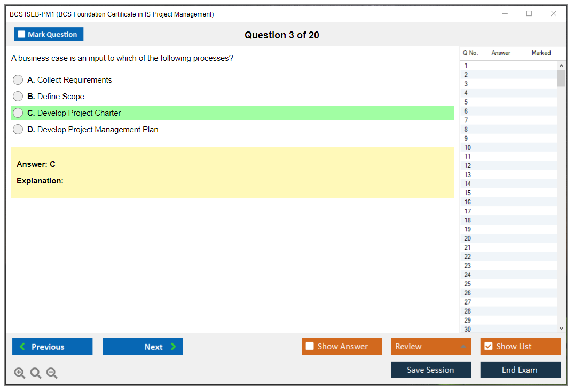Click the End Exam button

(x=520, y=370)
